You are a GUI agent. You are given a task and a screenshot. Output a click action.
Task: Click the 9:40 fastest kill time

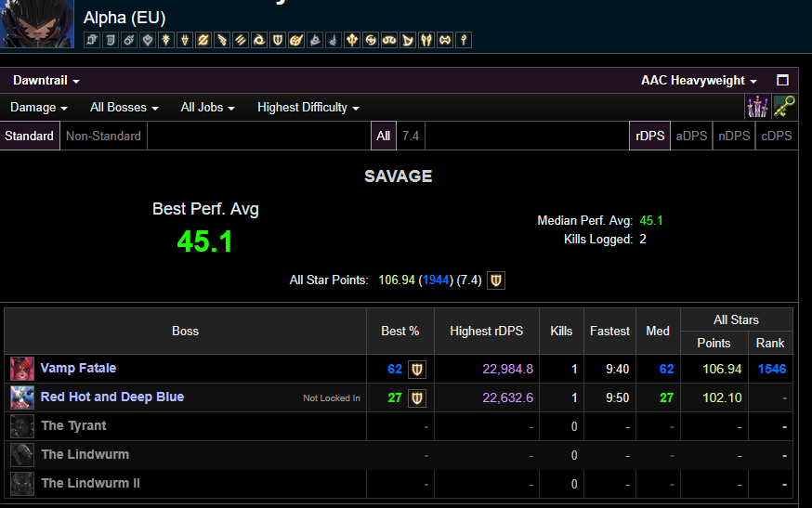click(617, 369)
